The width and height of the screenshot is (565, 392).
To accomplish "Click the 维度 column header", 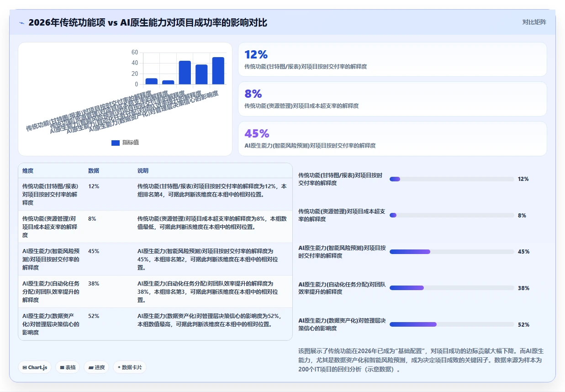I will [x=28, y=171].
